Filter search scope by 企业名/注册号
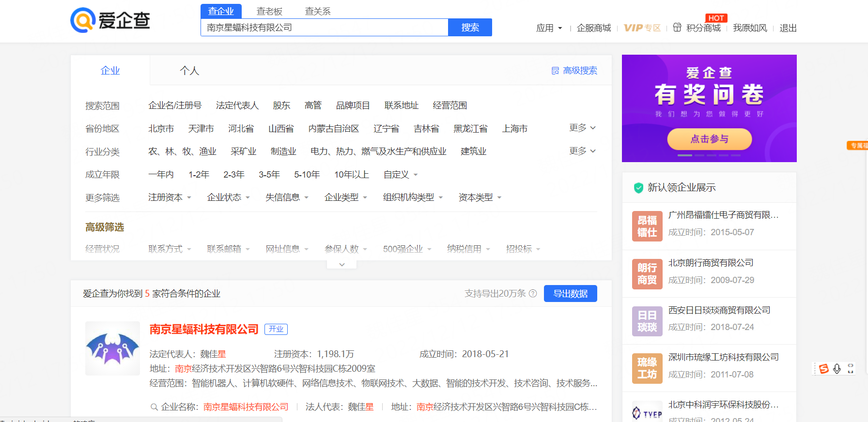 click(175, 105)
